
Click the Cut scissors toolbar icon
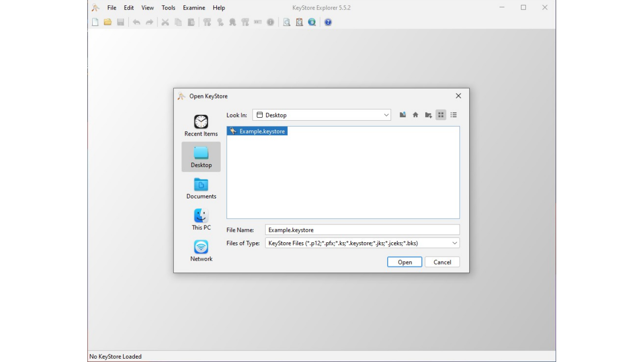pos(165,22)
